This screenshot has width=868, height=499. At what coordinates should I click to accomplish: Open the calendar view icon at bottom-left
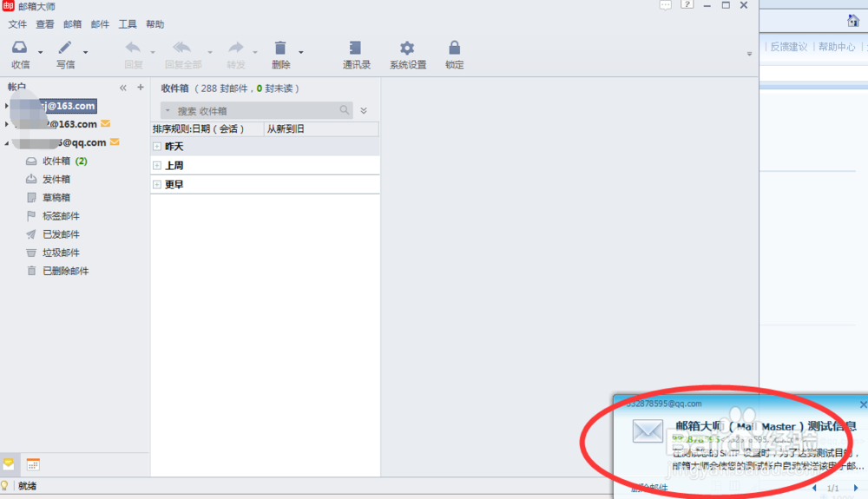[33, 464]
